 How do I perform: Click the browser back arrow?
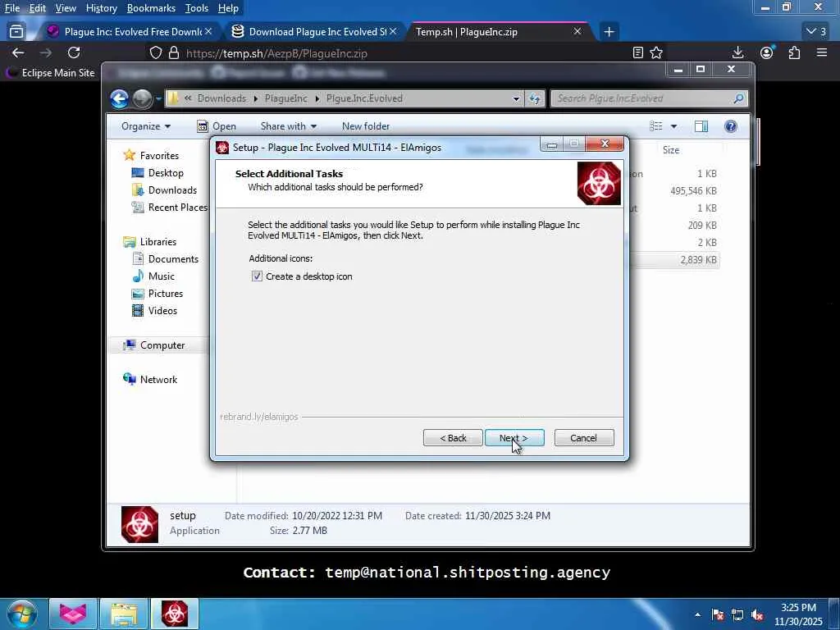18,52
